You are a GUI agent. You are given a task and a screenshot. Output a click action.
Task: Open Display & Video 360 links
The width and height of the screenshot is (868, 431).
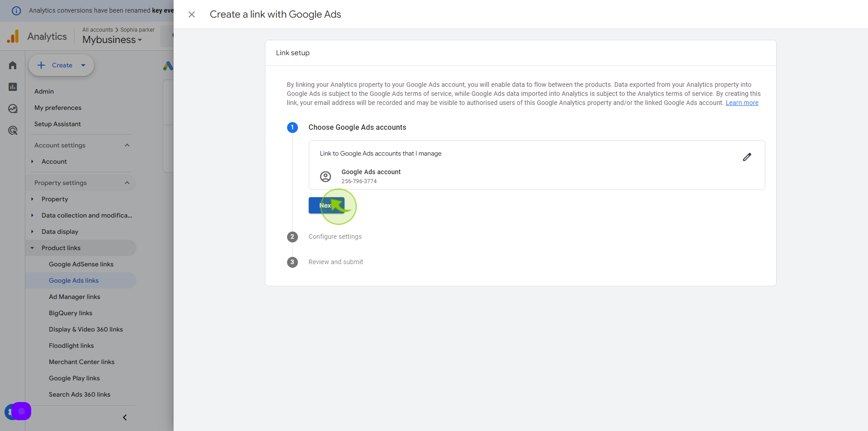86,329
